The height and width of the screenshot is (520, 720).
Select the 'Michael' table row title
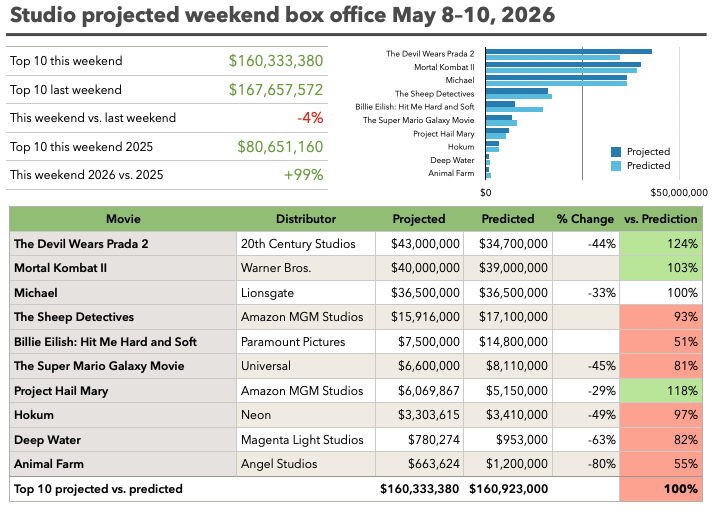pyautogui.click(x=36, y=293)
